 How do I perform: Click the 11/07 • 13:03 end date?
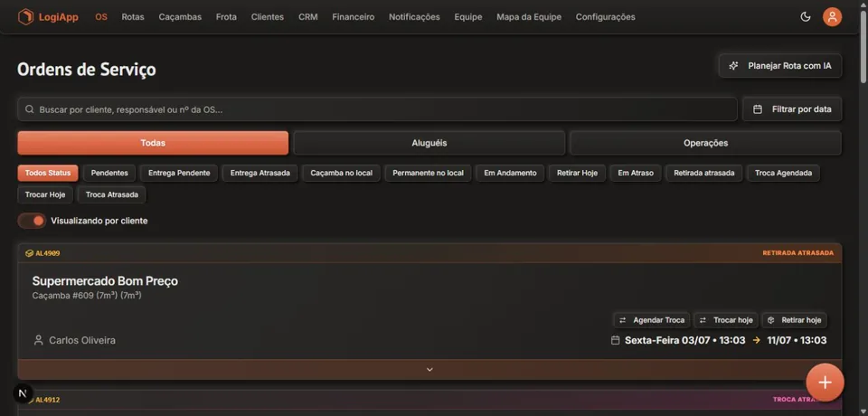click(x=797, y=340)
